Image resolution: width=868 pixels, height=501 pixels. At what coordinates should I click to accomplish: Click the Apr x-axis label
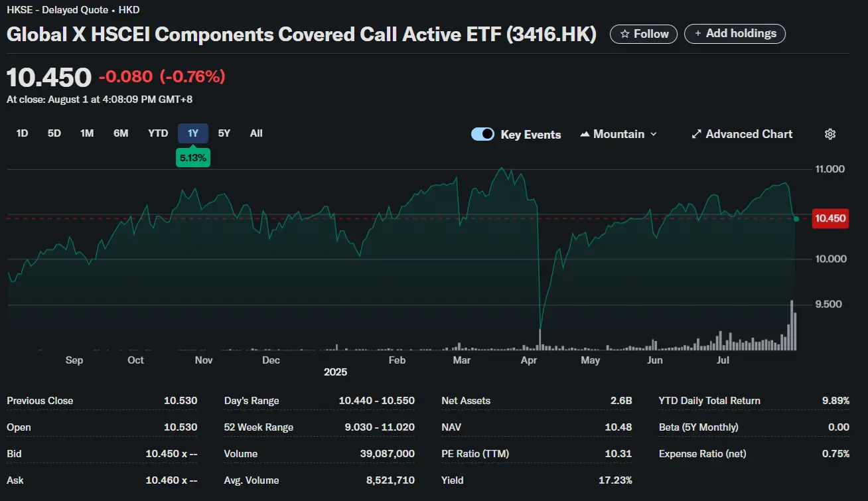(529, 360)
